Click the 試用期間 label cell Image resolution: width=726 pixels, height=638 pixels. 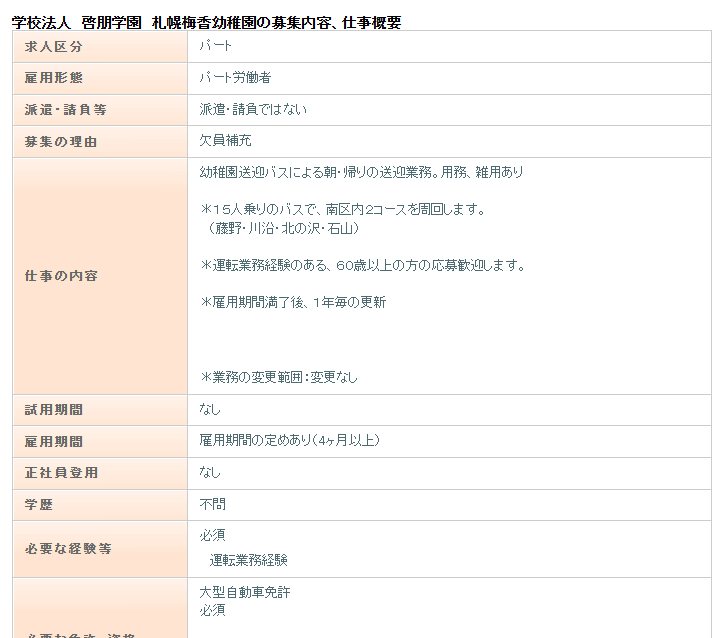54,410
